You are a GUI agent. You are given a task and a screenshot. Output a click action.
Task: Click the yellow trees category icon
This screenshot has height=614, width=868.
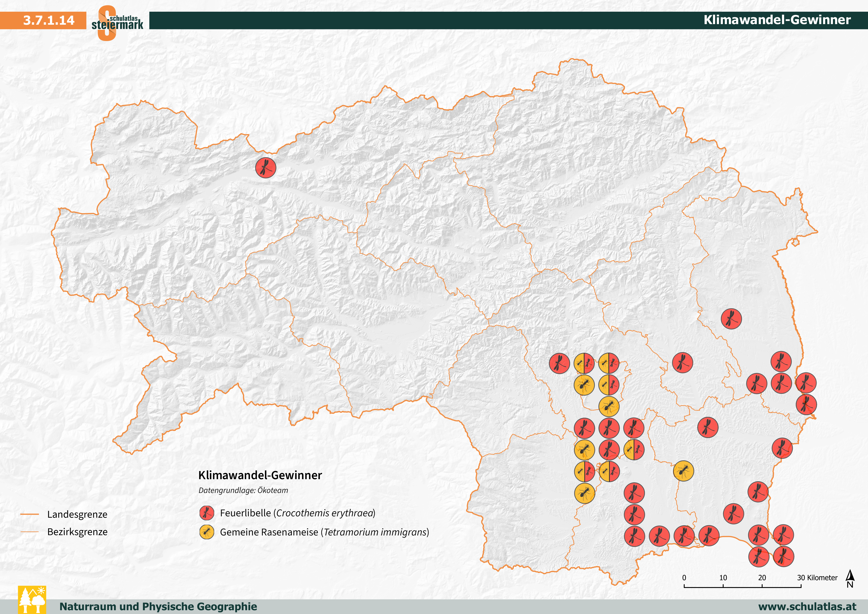(x=32, y=600)
